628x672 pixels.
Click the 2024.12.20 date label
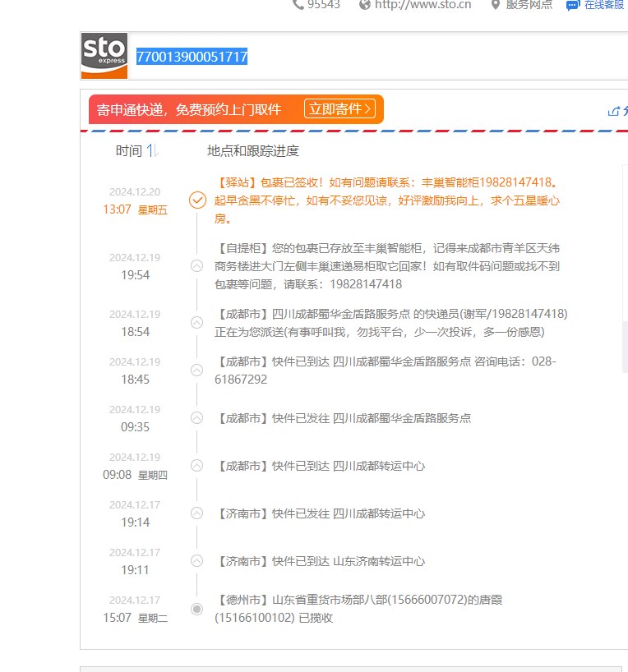click(135, 191)
